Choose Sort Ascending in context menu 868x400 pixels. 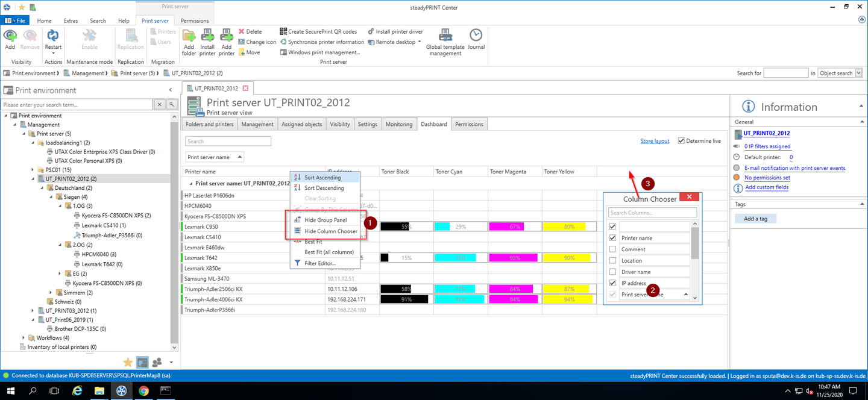[325, 178]
